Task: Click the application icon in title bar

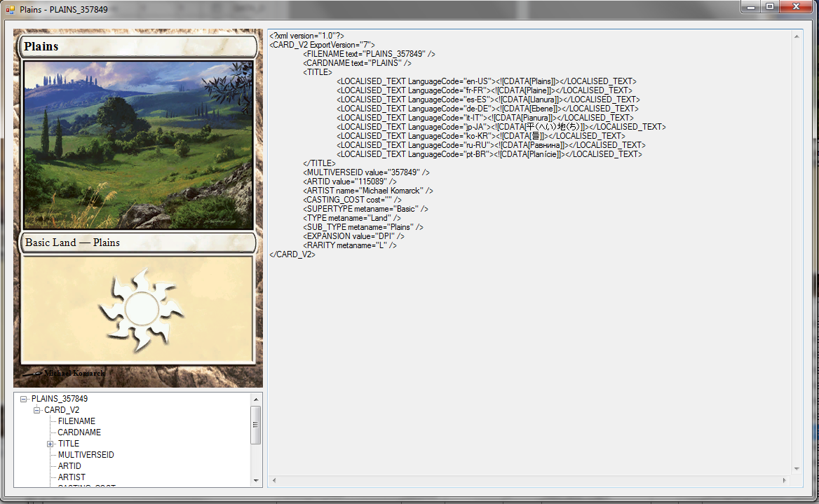Action: tap(10, 9)
